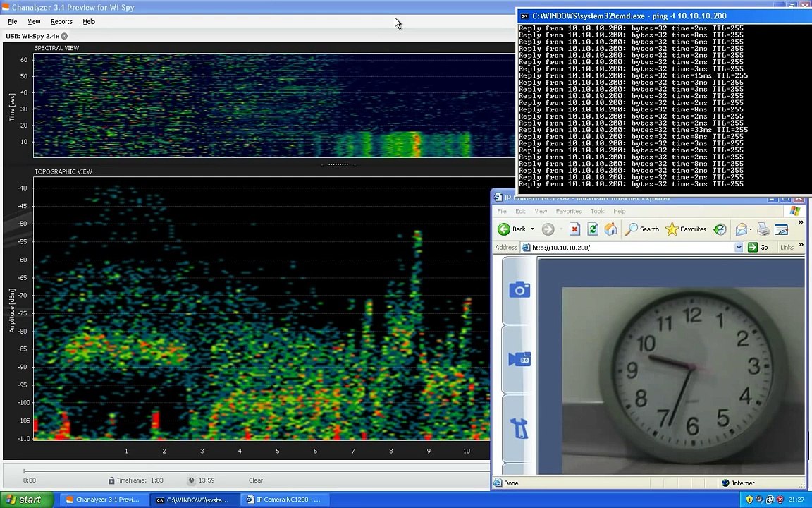Click the video record camcorder icon
The image size is (812, 508).
(x=519, y=358)
